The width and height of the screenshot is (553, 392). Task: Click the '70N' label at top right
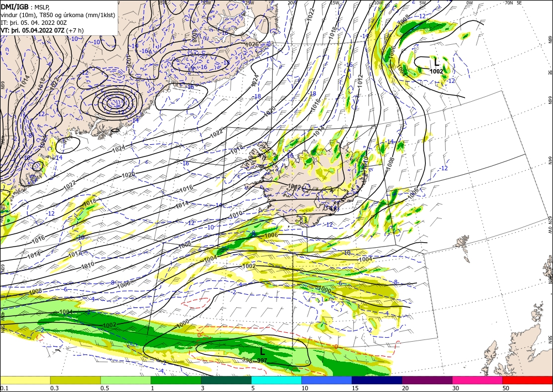coord(509,3)
